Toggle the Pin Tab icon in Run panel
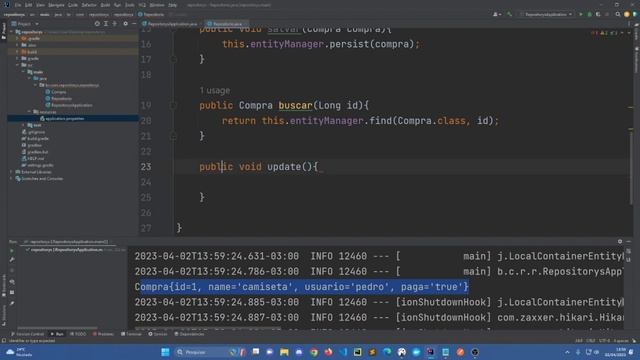Image resolution: width=640 pixels, height=360 pixels. 12,303
